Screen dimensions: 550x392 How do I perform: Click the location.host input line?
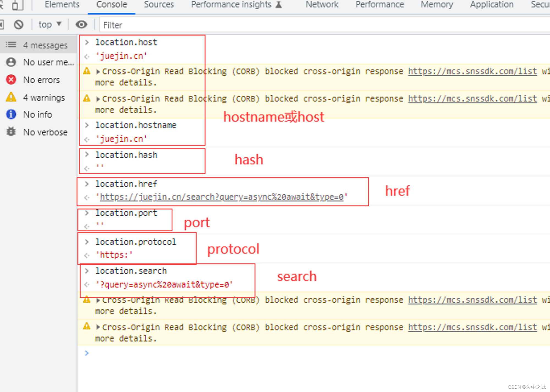pyautogui.click(x=126, y=42)
